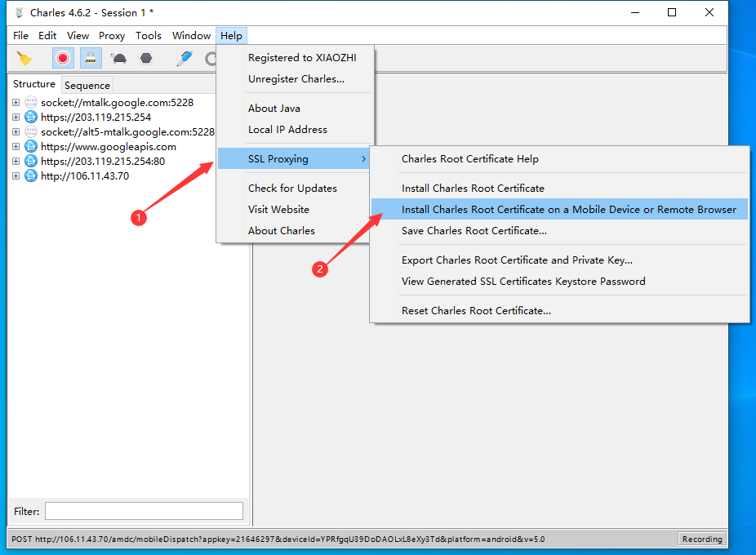Click socket icon for alt5-mtalk.google.com:5228
This screenshot has width=756, height=555.
[31, 131]
